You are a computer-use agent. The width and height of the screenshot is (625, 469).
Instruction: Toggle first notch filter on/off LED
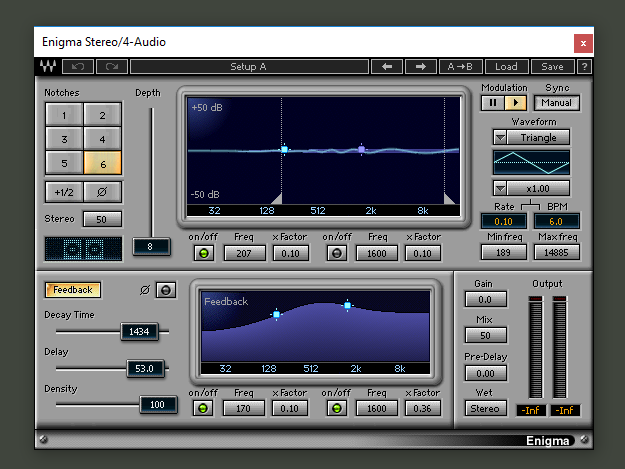point(203,253)
